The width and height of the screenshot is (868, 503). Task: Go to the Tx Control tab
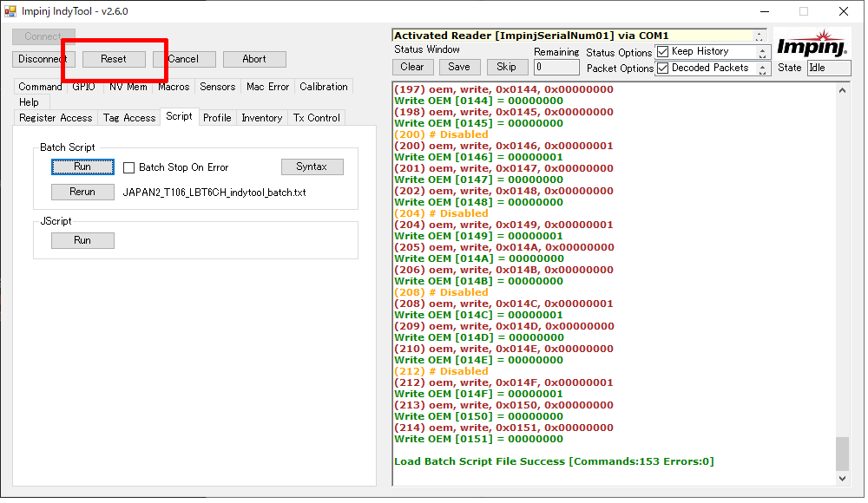(x=317, y=118)
